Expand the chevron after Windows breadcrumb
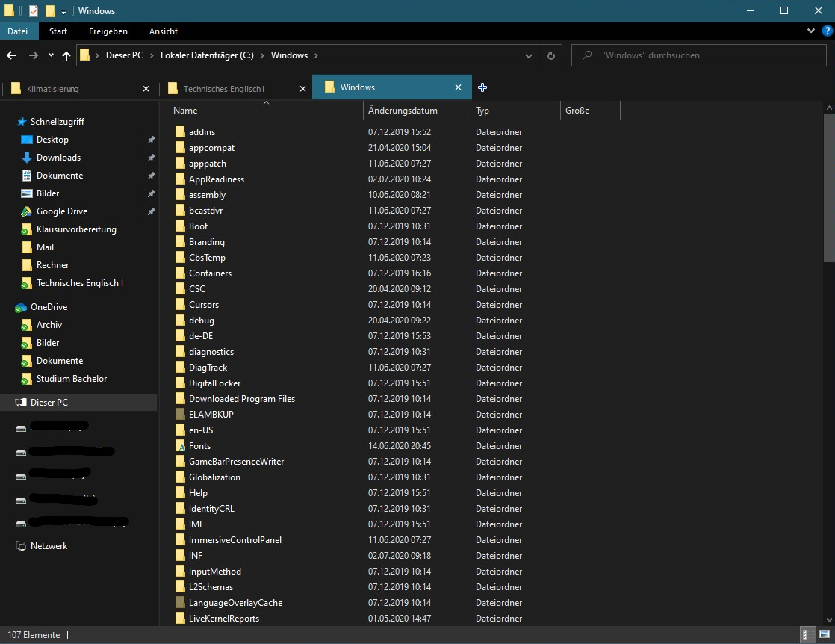The width and height of the screenshot is (835, 644). point(317,55)
